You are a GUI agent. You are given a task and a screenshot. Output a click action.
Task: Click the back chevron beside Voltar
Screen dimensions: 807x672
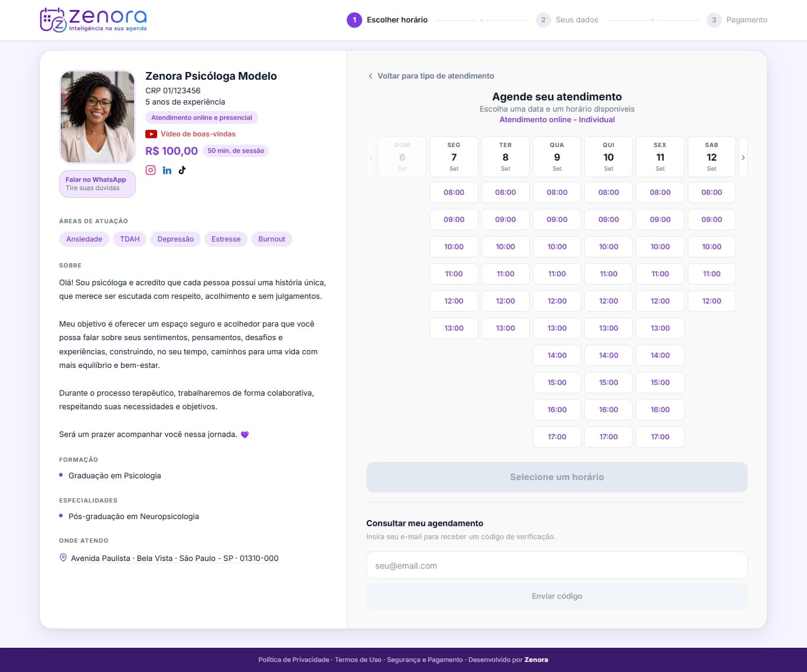click(370, 76)
